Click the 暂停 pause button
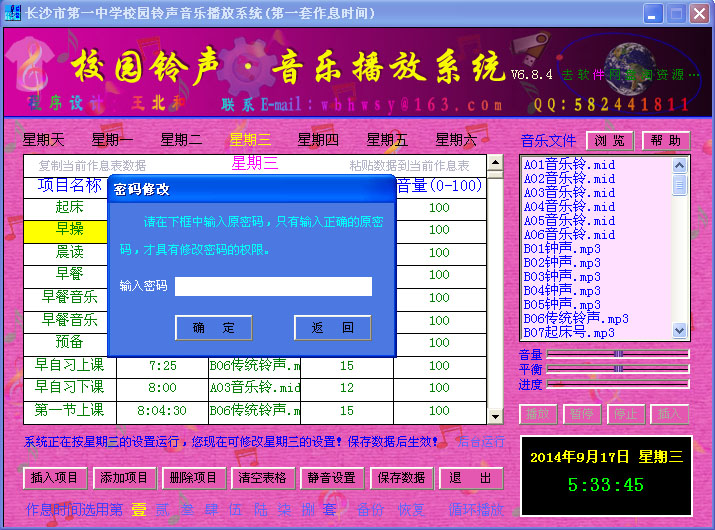This screenshot has width=715, height=530. [x=582, y=414]
